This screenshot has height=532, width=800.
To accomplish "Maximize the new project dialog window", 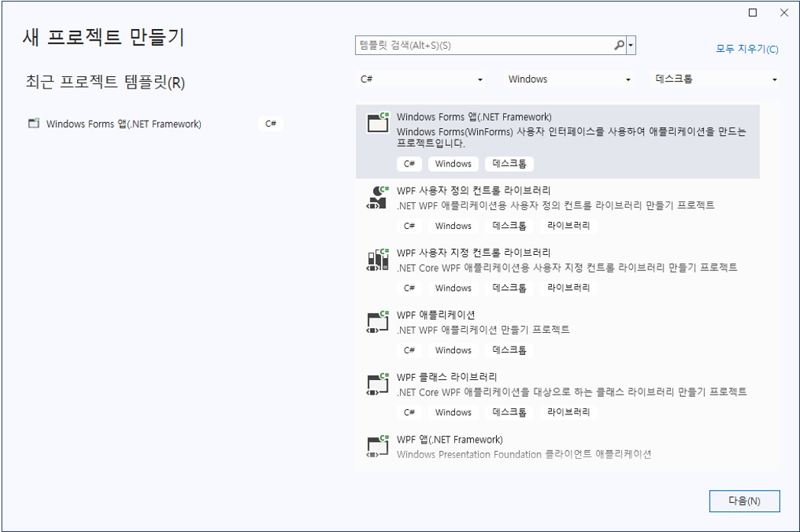I will pyautogui.click(x=753, y=13).
